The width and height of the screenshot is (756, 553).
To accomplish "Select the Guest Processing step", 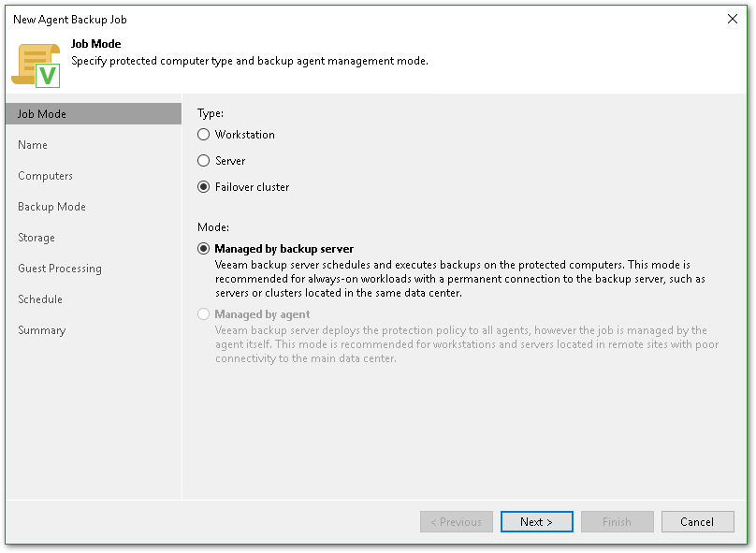I will [x=60, y=269].
